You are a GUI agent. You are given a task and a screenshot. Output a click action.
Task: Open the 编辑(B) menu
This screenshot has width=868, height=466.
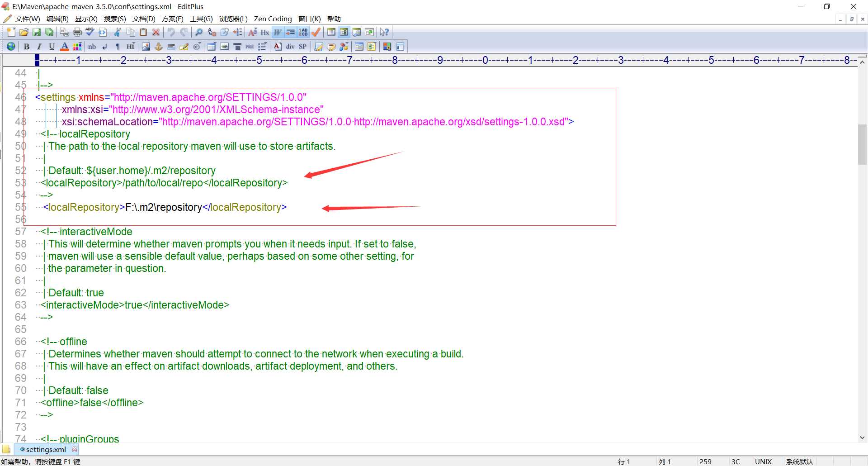tap(57, 19)
